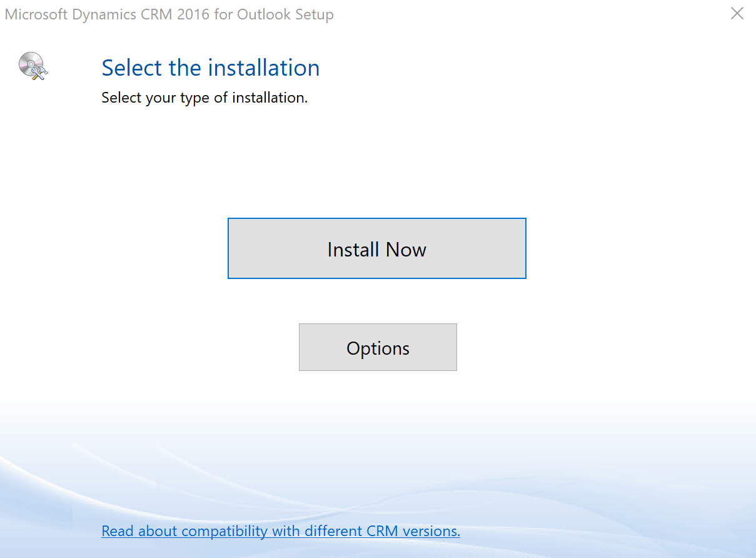Screen dimensions: 756x558
Task: Close the CRM for Outlook Setup window
Action: [737, 14]
